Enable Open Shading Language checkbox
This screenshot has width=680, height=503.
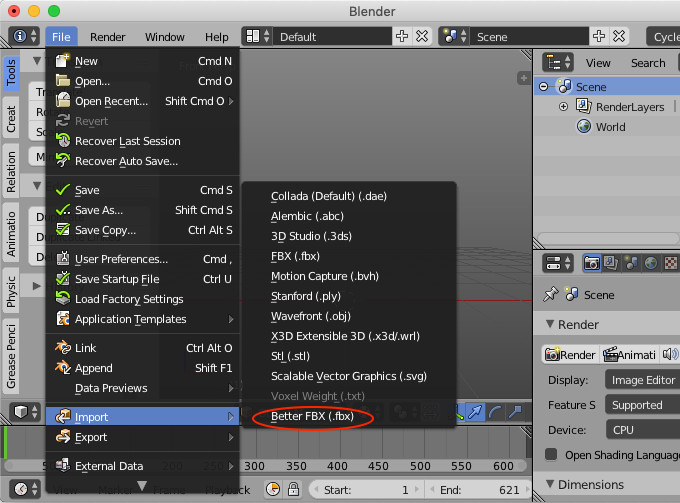click(x=551, y=454)
